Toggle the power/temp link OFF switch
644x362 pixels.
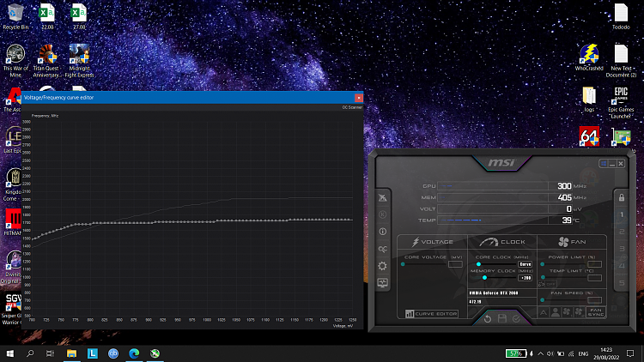point(548,284)
